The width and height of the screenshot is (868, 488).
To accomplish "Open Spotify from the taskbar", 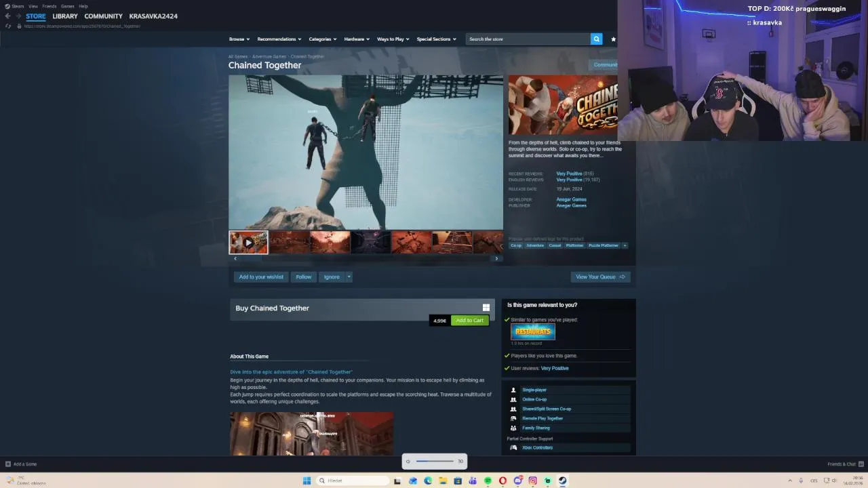I will click(488, 481).
